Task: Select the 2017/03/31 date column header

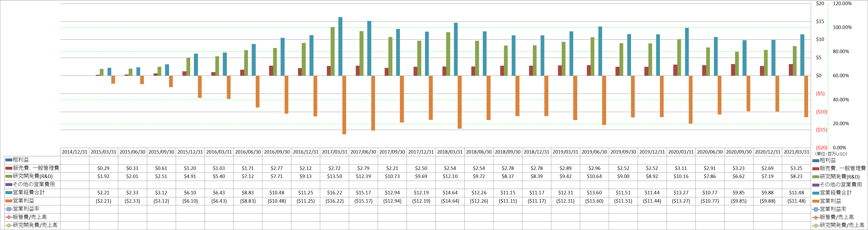Action: [x=335, y=152]
